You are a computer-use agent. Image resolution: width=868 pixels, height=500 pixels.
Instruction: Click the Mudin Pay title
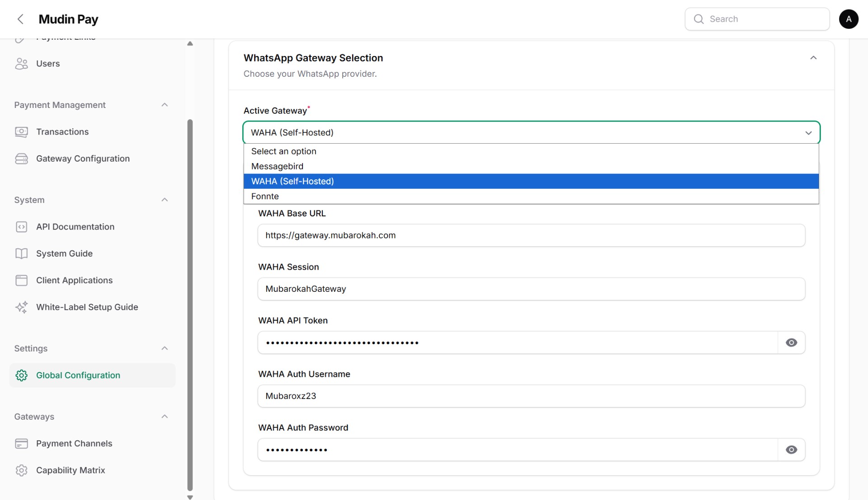coord(68,19)
